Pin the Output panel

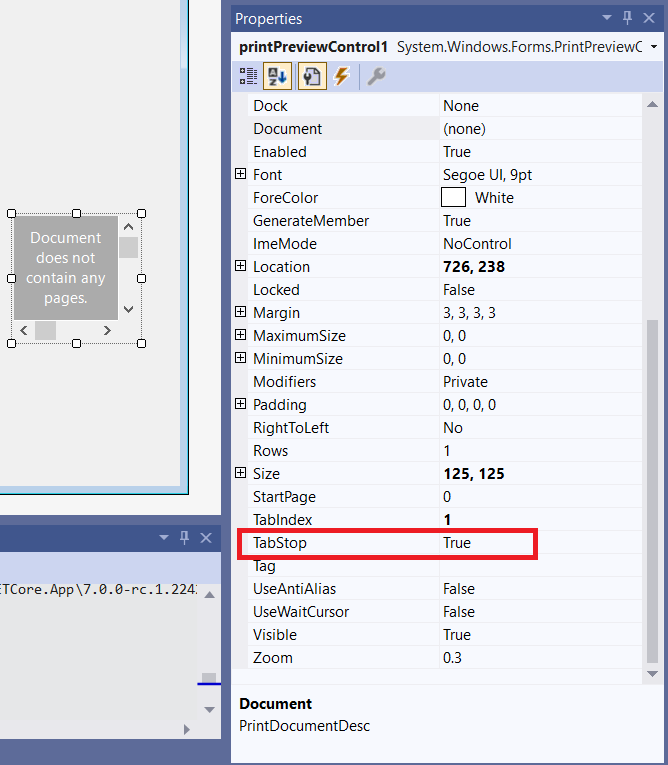[184, 538]
